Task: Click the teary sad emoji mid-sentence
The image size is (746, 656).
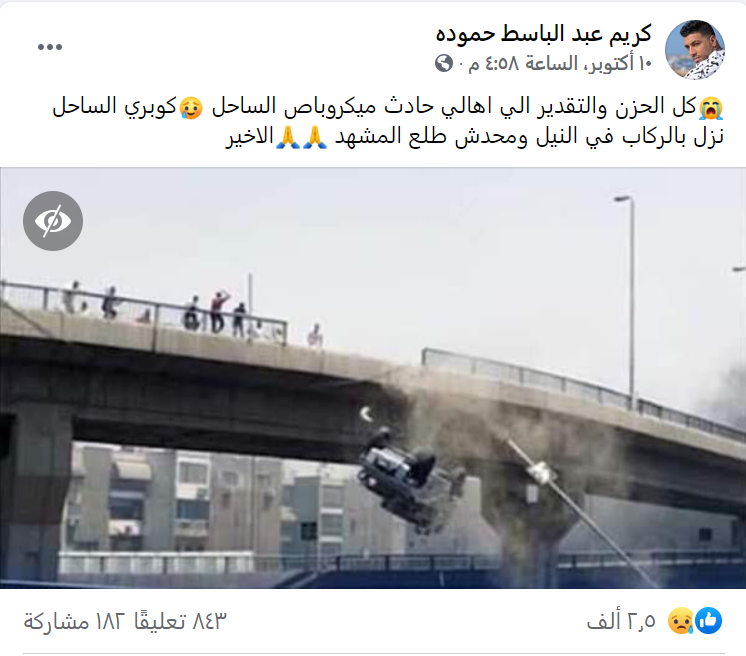Action: [191, 108]
